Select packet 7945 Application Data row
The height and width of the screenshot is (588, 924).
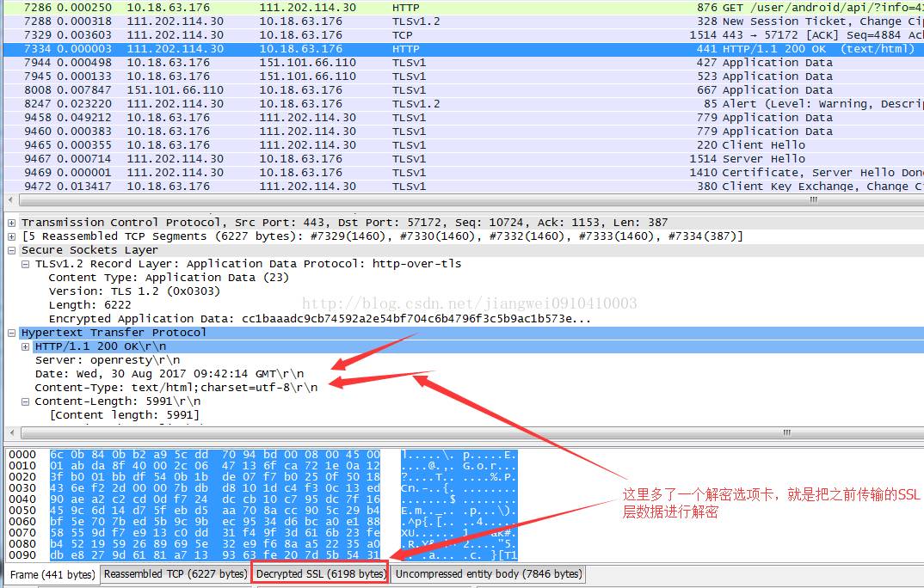[464, 77]
